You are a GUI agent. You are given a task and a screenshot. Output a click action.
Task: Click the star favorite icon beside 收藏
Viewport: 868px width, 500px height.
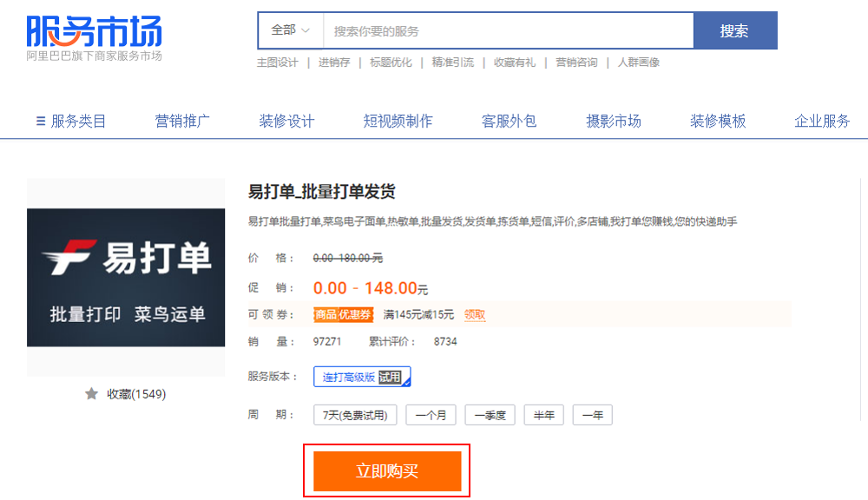click(91, 394)
